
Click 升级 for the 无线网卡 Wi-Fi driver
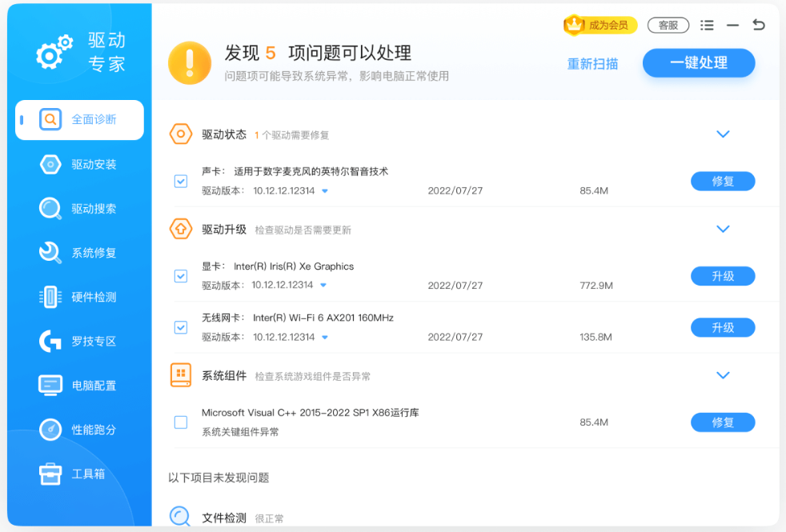723,328
